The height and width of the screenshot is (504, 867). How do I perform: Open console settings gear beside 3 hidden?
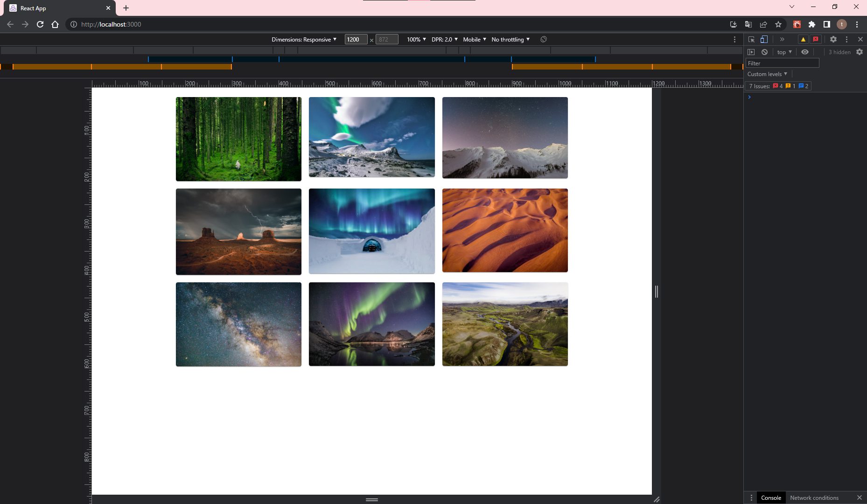point(860,52)
